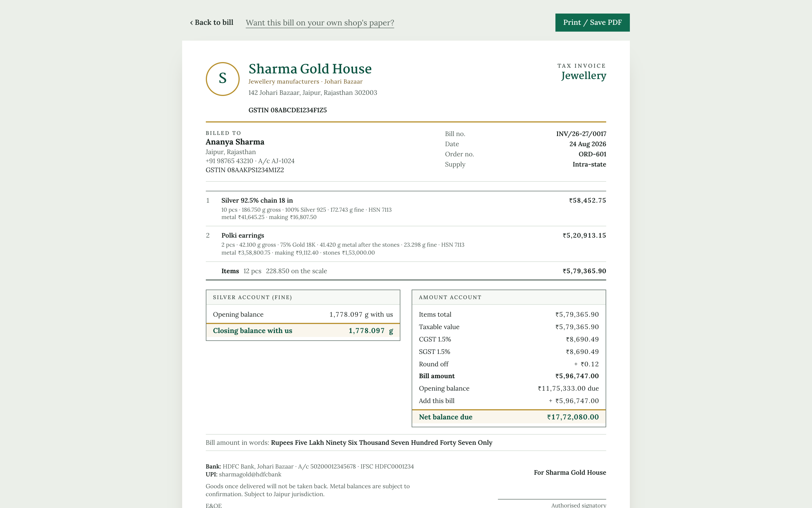Screen dimensions: 812x508
Task: Click the customer location 'Jaipur, Rajasthan'
Action: 231,152
